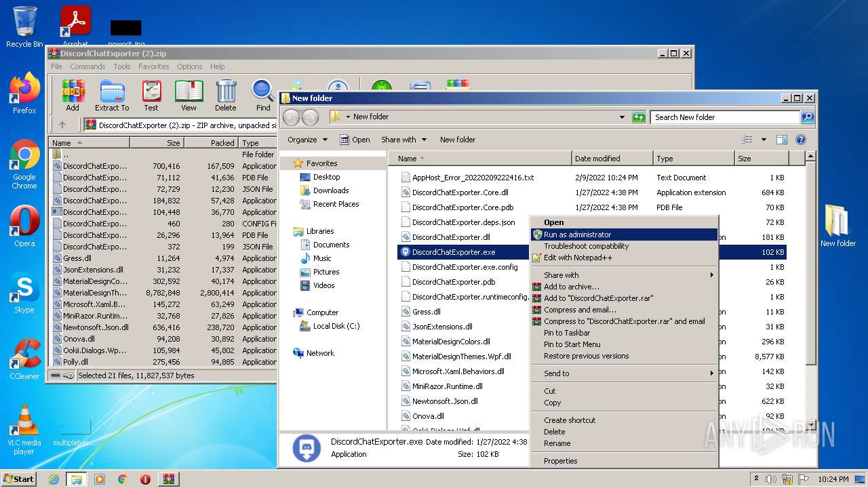Open the Start menu
The width and height of the screenshot is (868, 488).
(19, 479)
